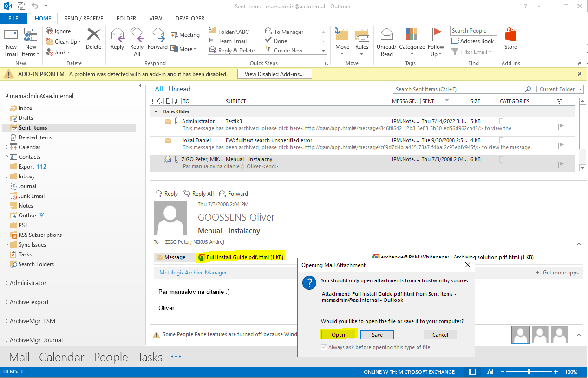Select the To Manager quick step
This screenshot has height=378, width=588.
284,32
